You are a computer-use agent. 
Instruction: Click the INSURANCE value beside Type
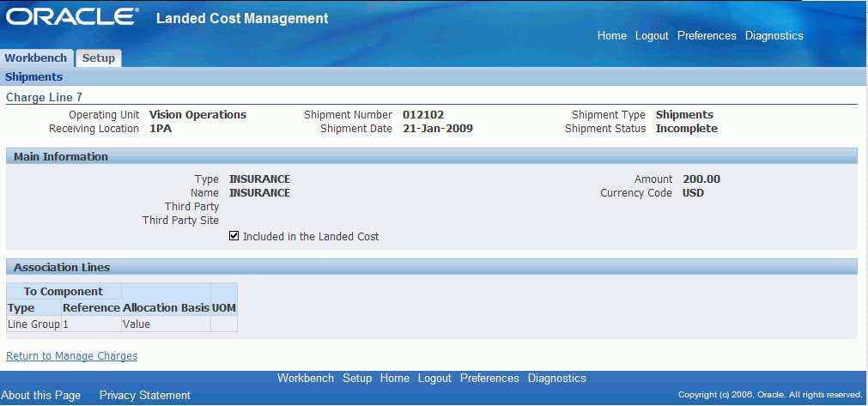[259, 179]
